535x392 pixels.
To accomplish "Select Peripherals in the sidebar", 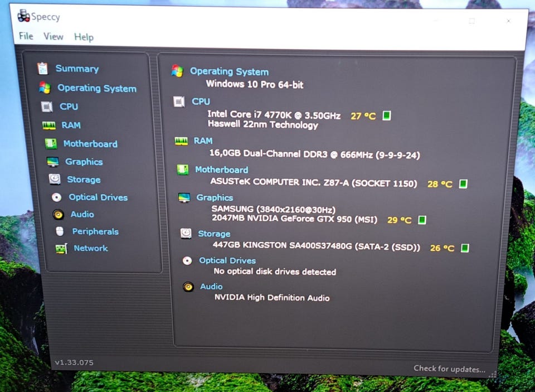I will tap(95, 231).
